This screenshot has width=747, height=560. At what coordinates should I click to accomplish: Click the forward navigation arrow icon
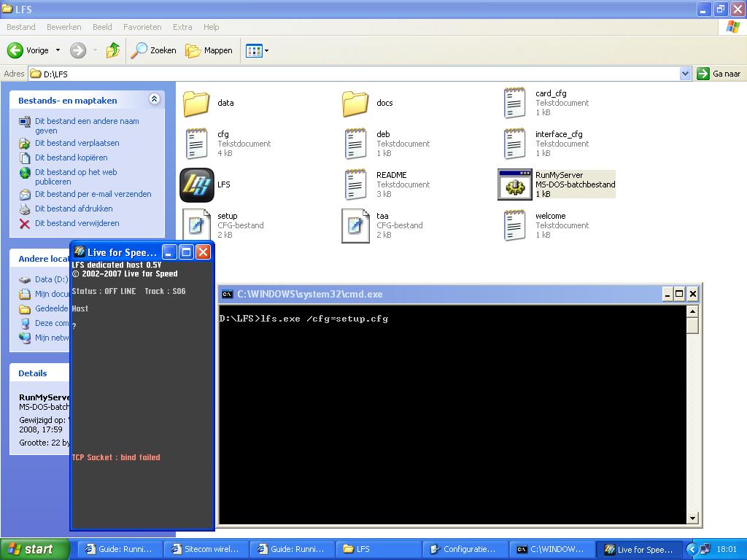[78, 50]
